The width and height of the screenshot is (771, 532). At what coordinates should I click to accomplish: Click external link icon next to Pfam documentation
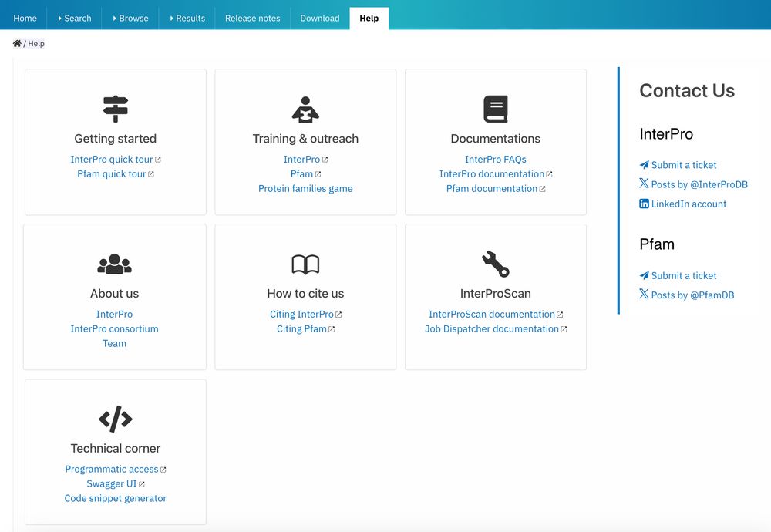tap(542, 189)
